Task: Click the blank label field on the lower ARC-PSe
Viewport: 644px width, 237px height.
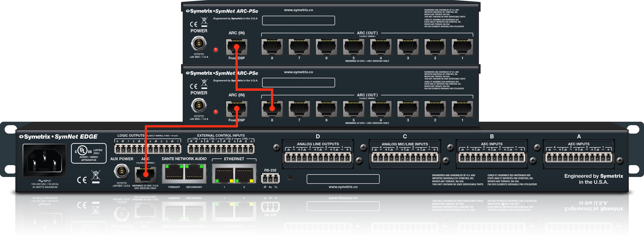Action: click(x=298, y=82)
